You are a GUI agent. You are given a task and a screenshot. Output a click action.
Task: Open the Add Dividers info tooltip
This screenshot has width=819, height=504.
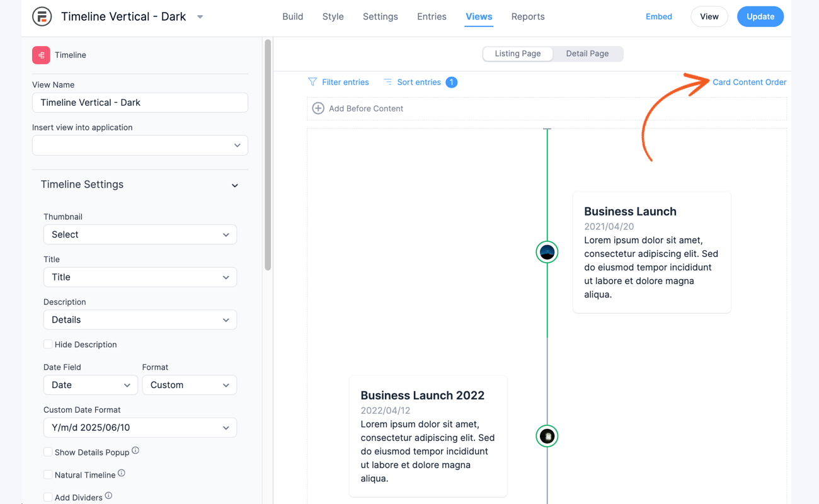(x=108, y=496)
